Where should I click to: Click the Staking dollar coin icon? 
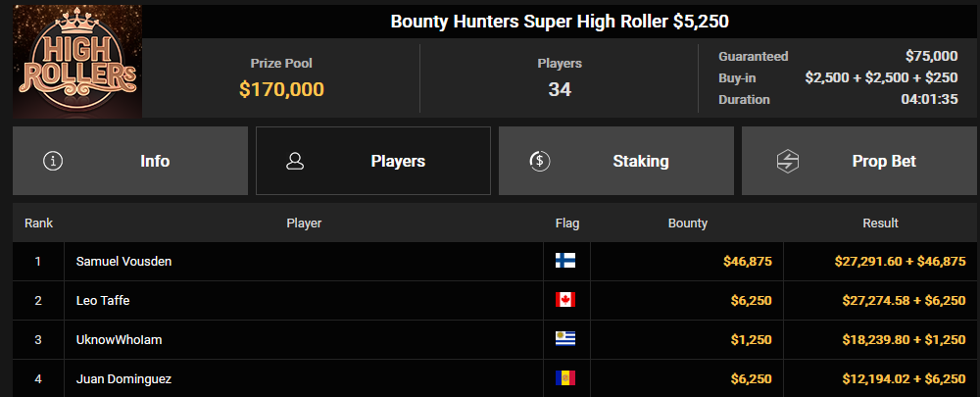tap(539, 162)
